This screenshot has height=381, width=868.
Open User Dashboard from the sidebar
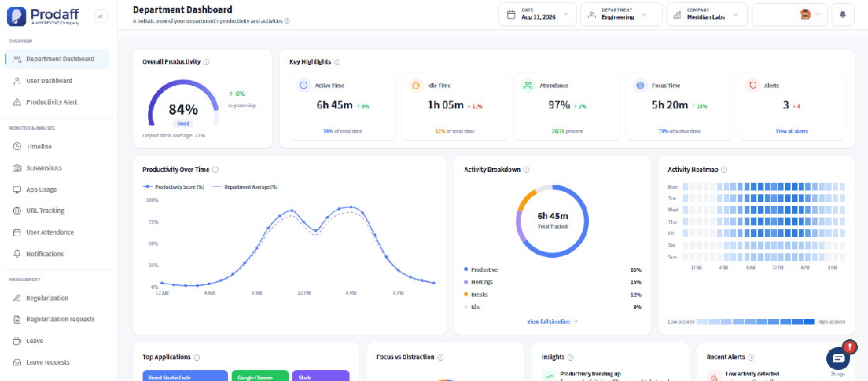57,81
